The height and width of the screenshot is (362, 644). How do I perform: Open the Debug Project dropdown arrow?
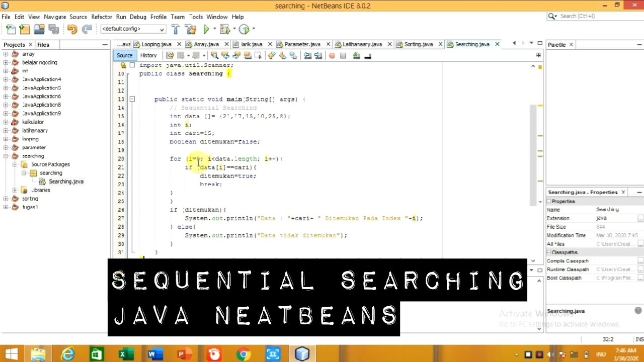233,29
